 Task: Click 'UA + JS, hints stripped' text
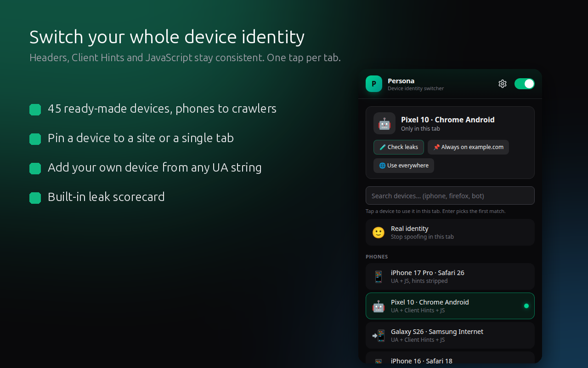[x=419, y=281]
